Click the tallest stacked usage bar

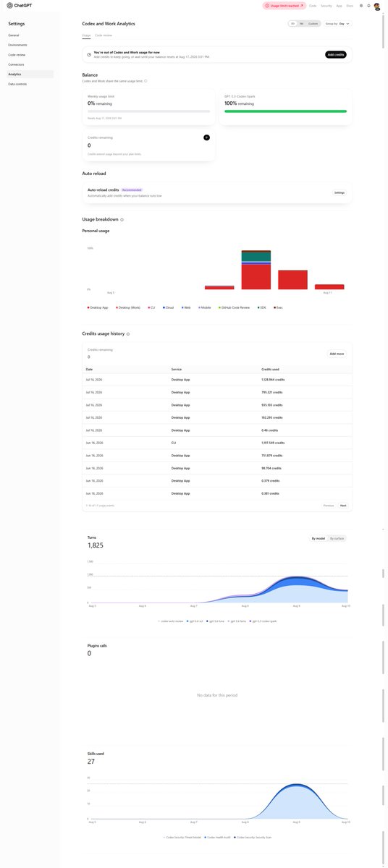pyautogui.click(x=256, y=270)
